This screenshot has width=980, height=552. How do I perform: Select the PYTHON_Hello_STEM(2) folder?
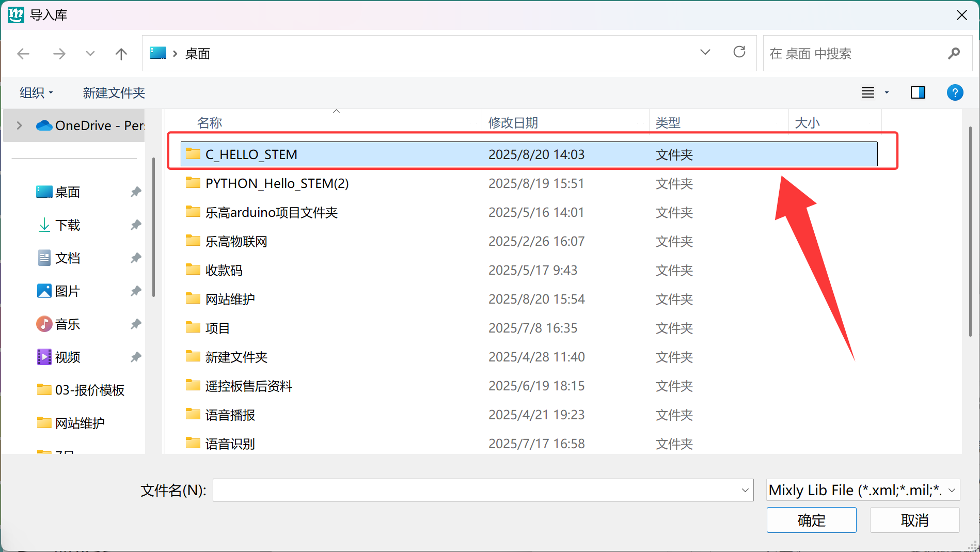coord(277,183)
